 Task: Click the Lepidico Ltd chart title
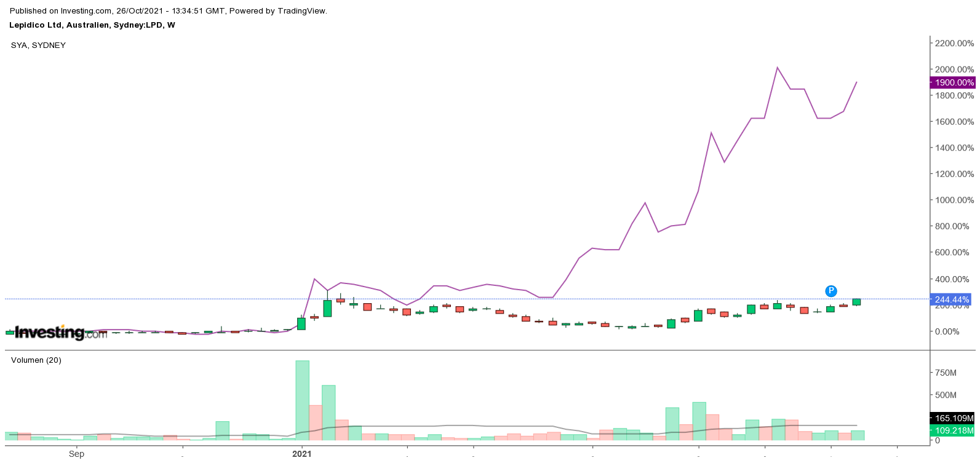pos(92,25)
